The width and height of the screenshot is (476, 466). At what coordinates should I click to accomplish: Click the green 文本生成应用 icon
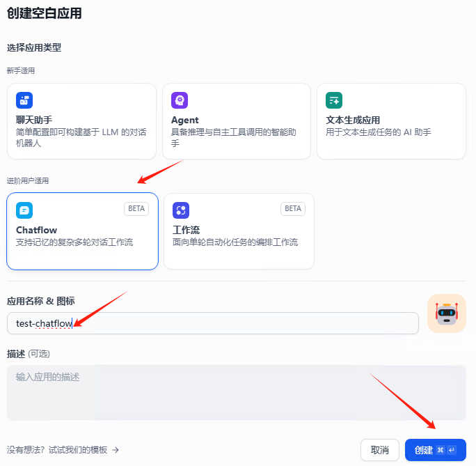pyautogui.click(x=334, y=100)
